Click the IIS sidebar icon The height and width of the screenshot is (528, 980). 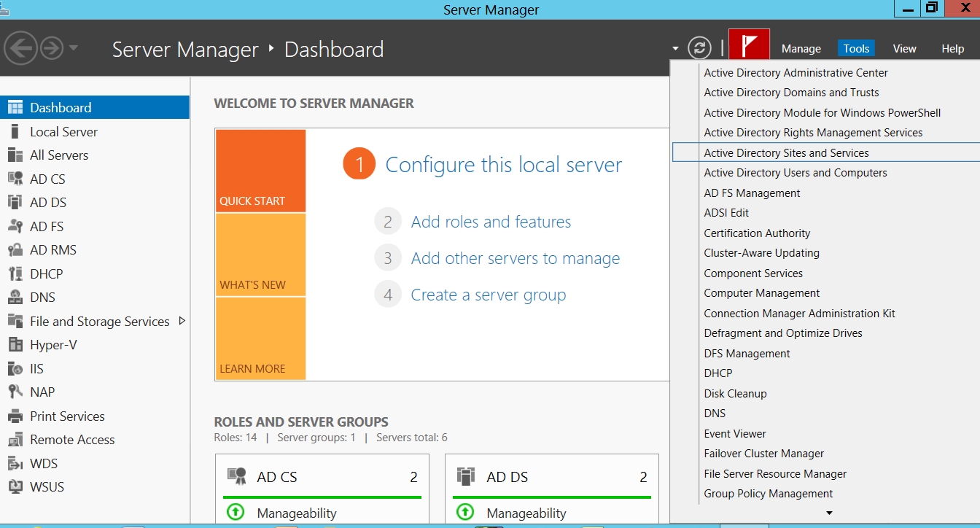click(x=15, y=369)
